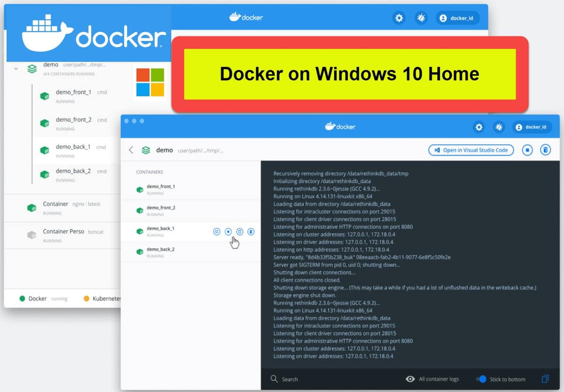Click the user/path/.../tmp/... path in front window
Viewport: 564px width, 392px height.
click(201, 151)
